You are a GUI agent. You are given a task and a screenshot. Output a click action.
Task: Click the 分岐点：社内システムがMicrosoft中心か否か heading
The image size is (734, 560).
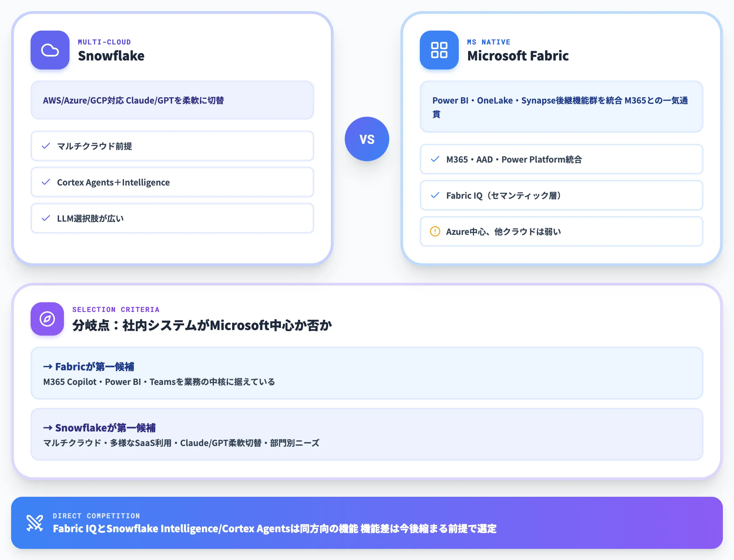pyautogui.click(x=202, y=325)
